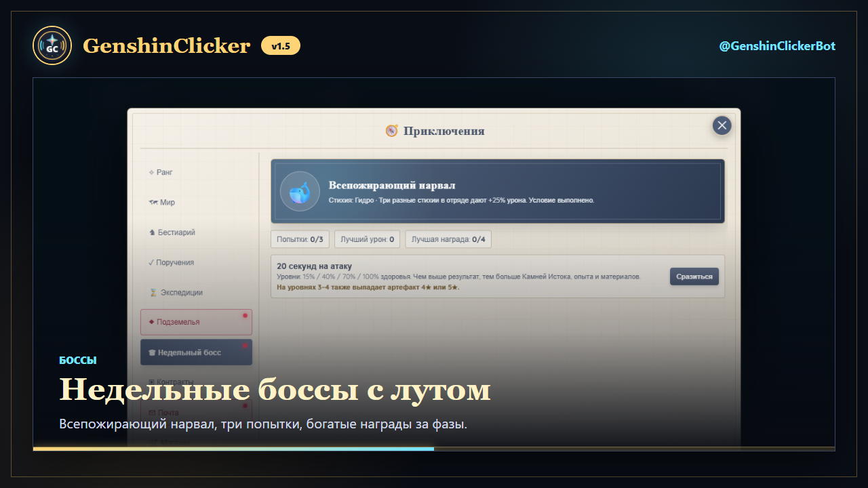Click the red diamond icon in Подземелья
The image size is (868, 488).
151,322
